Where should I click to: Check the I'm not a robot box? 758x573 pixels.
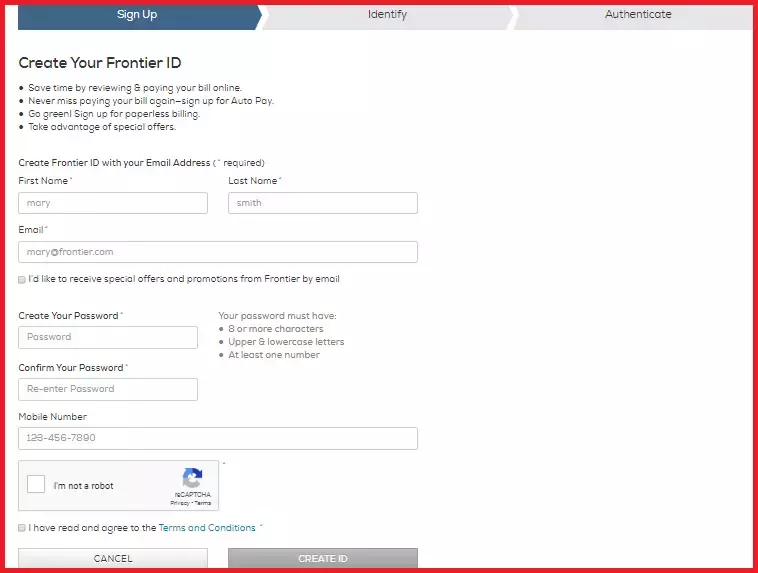pyautogui.click(x=36, y=484)
